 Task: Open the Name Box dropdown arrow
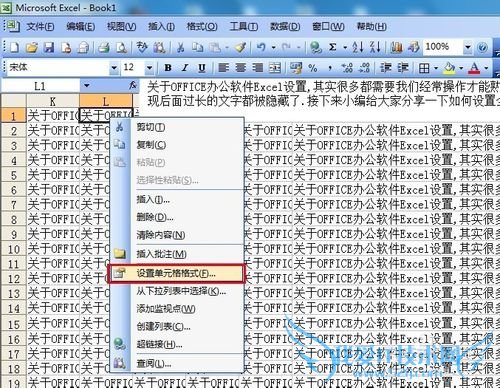coord(87,86)
